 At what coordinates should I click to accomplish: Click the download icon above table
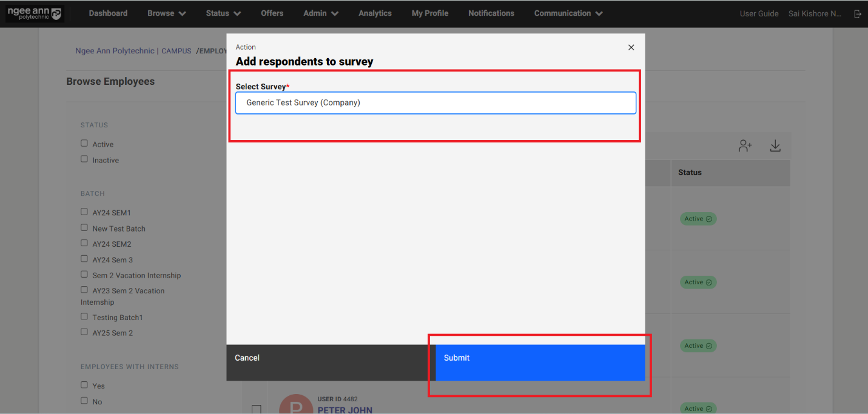pyautogui.click(x=775, y=146)
